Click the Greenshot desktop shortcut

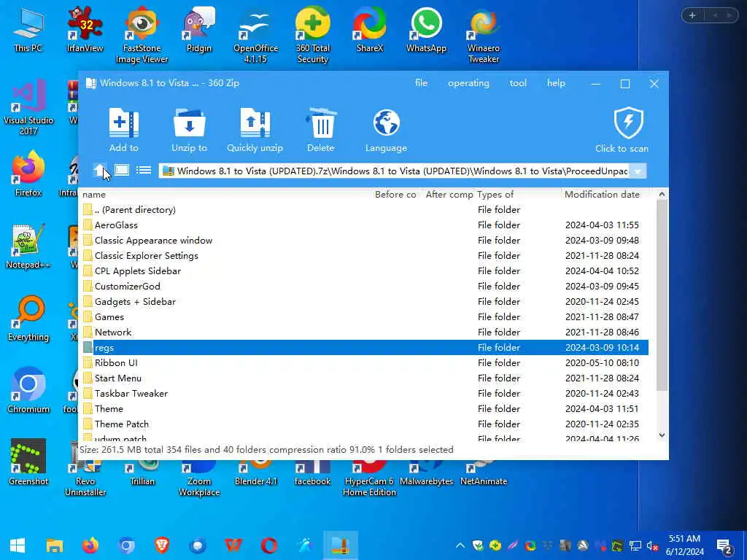28,462
